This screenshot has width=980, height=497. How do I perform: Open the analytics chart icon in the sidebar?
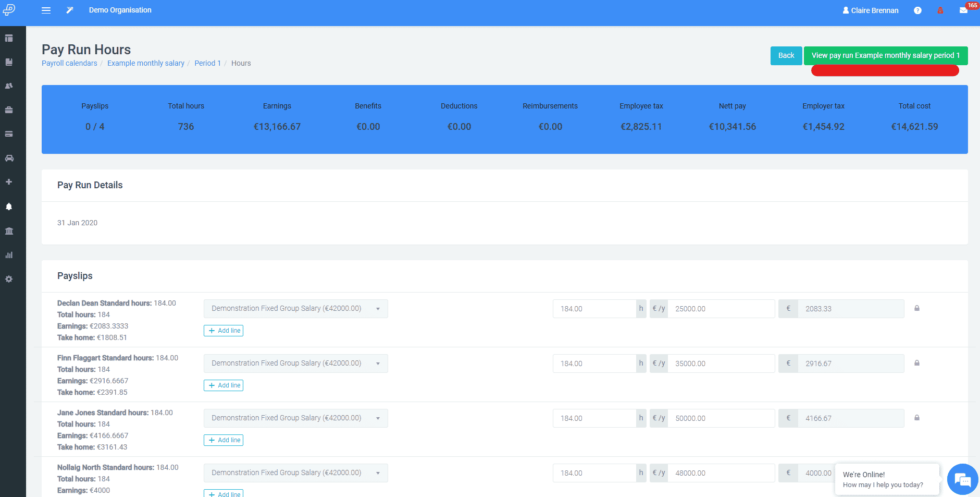[9, 255]
